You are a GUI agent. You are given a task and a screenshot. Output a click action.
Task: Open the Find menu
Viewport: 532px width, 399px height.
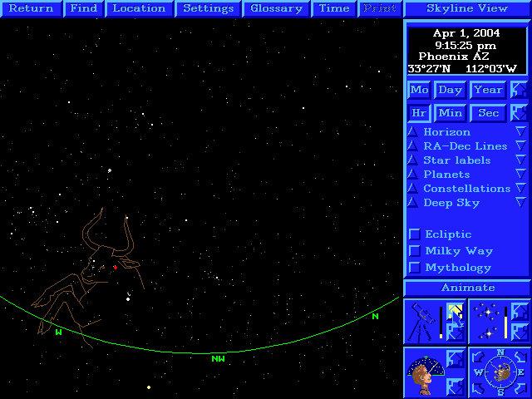83,8
